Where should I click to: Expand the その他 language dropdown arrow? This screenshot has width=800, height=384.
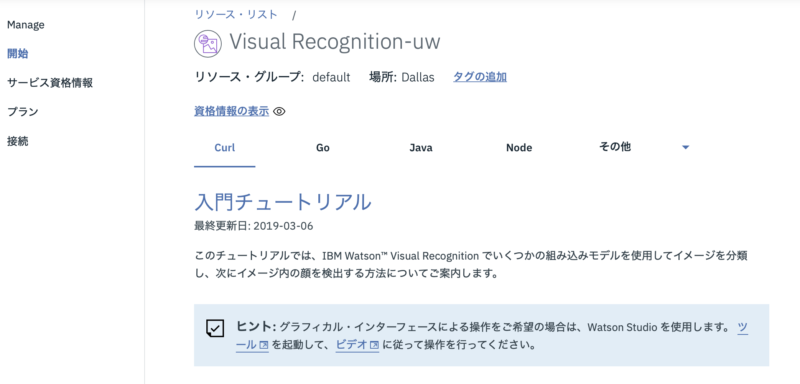click(686, 147)
